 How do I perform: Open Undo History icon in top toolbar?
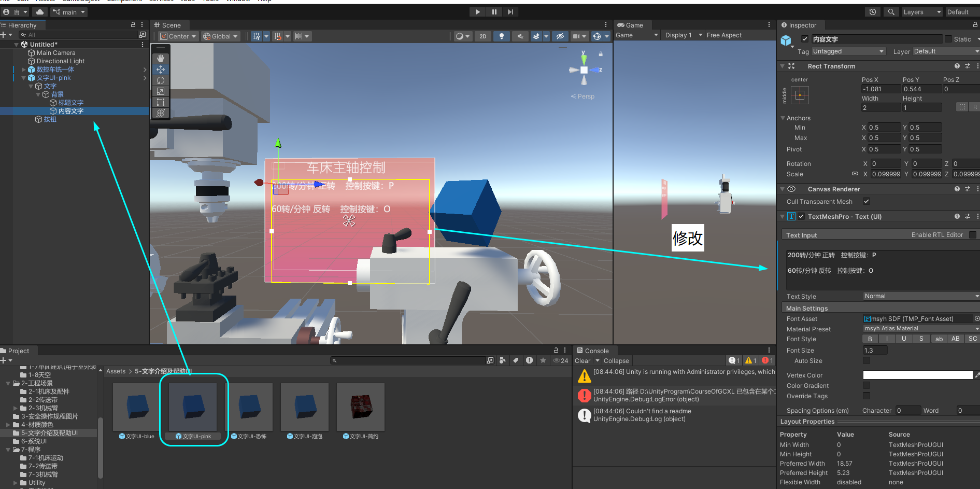click(873, 12)
